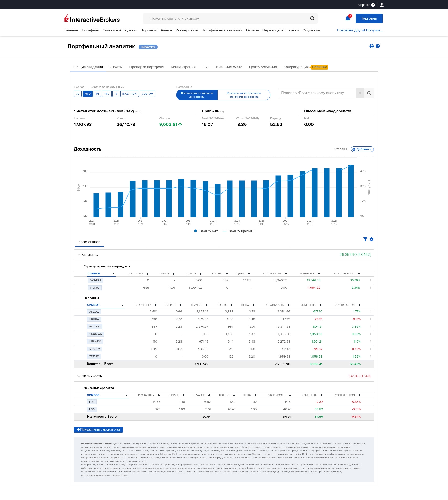Expand the GX2G5U row details arrow
The image size is (448, 500).
[x=370, y=280]
